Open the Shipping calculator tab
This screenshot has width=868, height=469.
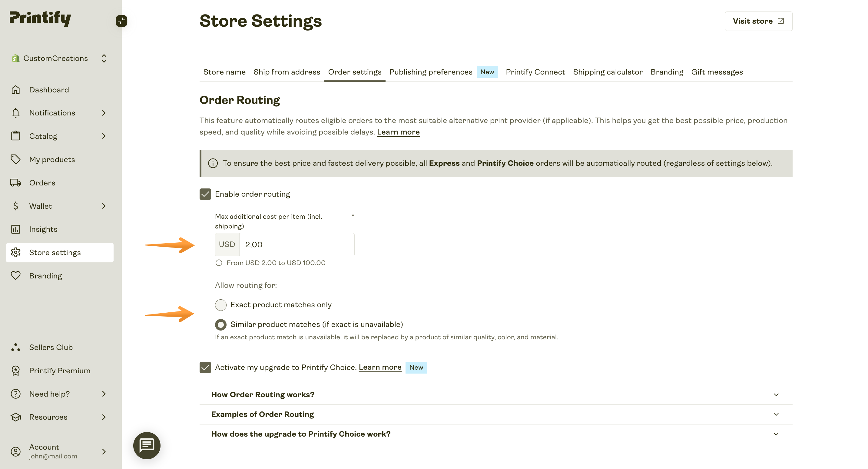(x=608, y=72)
